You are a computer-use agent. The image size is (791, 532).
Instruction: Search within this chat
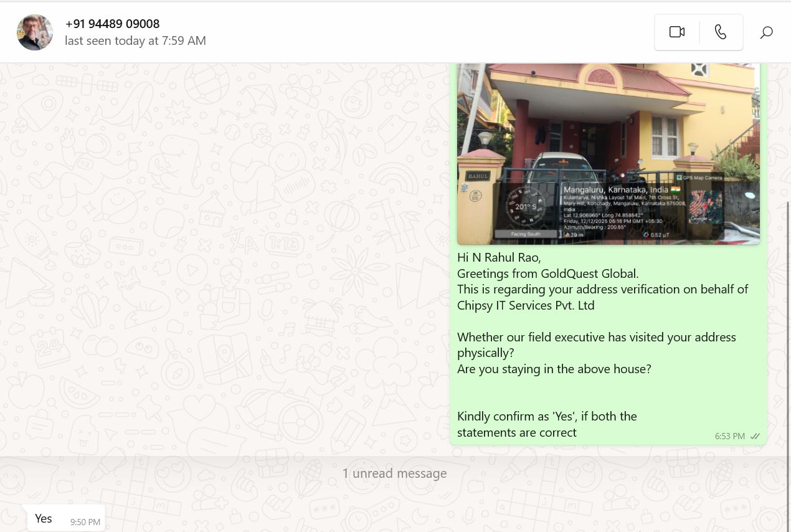tap(767, 32)
